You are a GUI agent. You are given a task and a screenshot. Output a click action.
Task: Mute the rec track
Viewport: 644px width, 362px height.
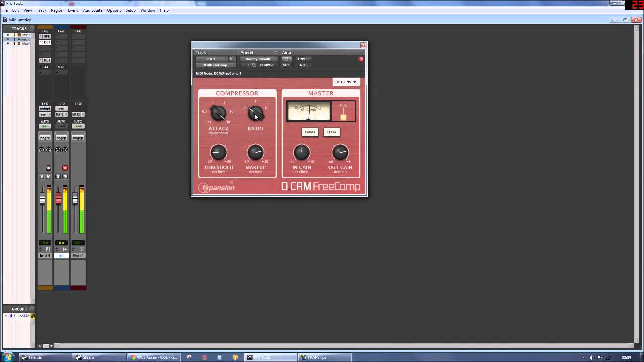(64, 176)
